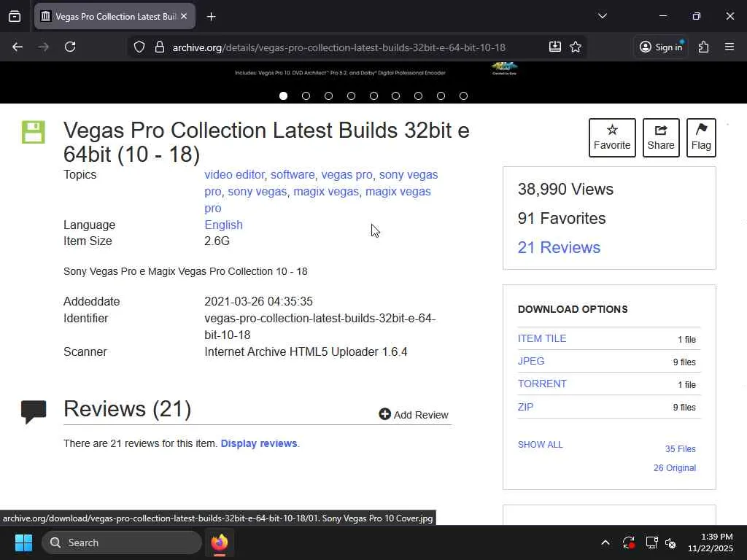747x560 pixels.
Task: Click the Add Review plus icon
Action: pyautogui.click(x=384, y=414)
